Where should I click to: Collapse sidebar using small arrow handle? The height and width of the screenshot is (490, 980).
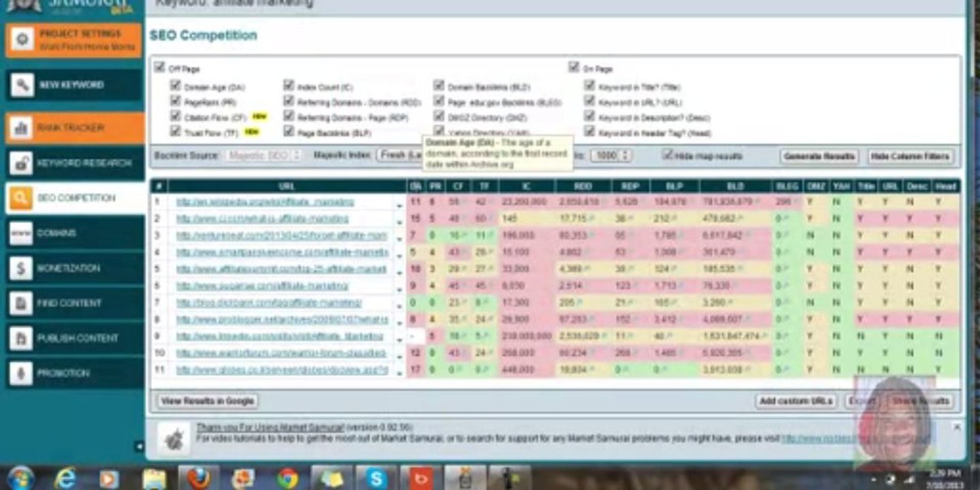(x=139, y=446)
